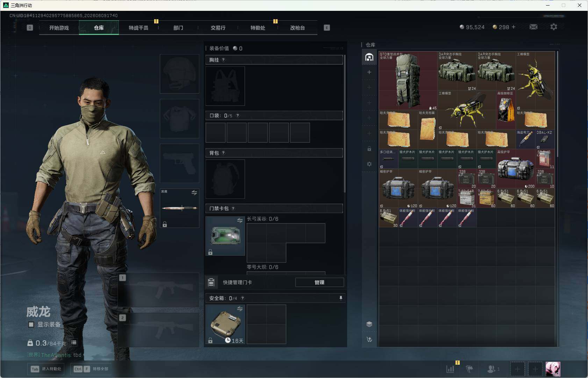Click the melee knife weapon slot
This screenshot has height=378, width=588.
[x=180, y=208]
